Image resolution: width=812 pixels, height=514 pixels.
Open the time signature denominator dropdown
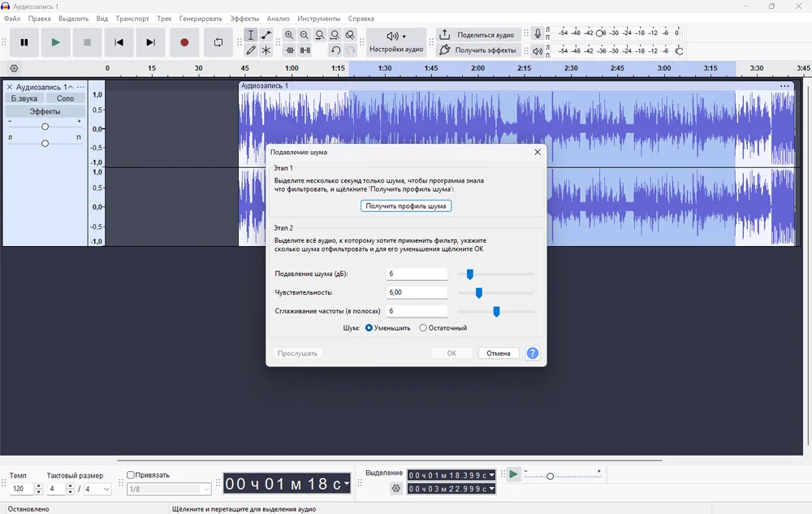pyautogui.click(x=97, y=490)
